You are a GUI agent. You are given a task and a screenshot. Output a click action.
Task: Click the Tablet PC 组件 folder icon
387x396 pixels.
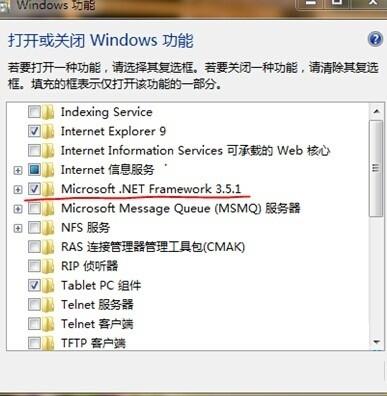[x=48, y=285]
